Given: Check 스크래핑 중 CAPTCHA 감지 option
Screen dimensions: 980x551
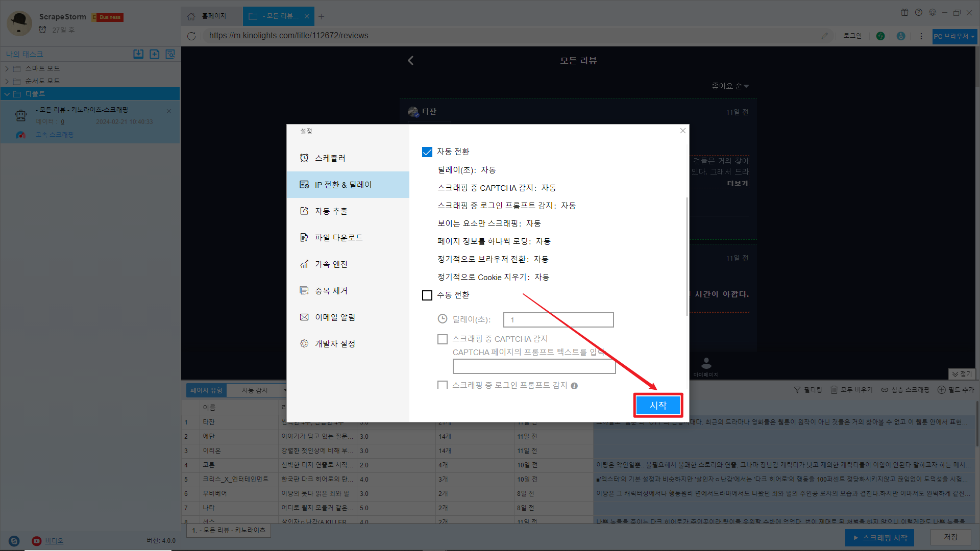Looking at the screenshot, I should tap(443, 339).
